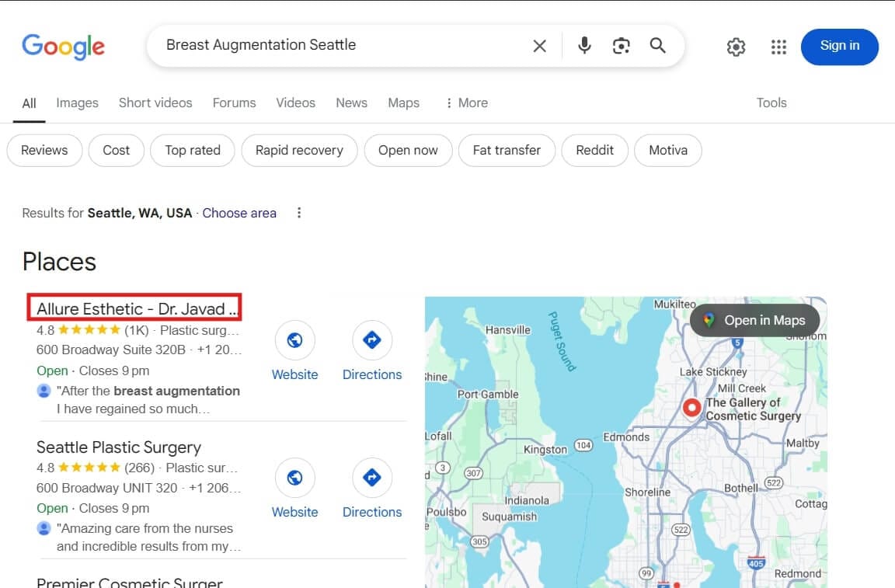The image size is (895, 588).
Task: Click reviewer avatar on Seattle Plastic Surgery review
Action: [x=44, y=528]
